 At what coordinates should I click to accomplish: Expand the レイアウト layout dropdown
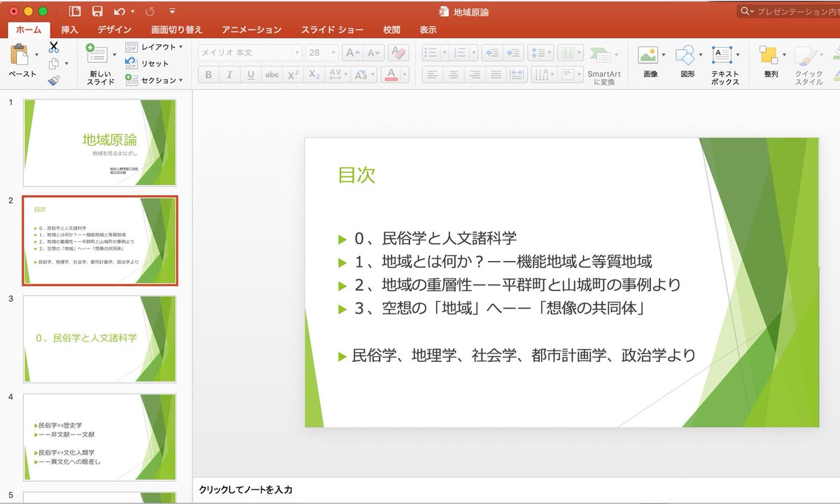click(x=181, y=47)
